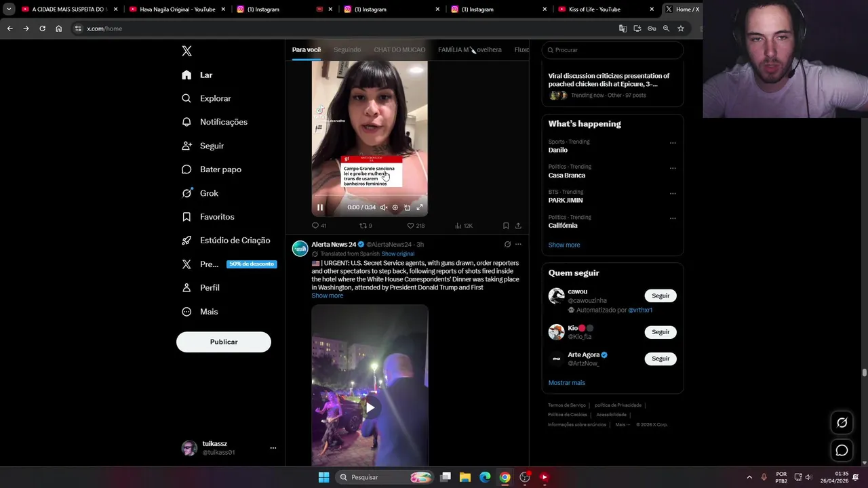This screenshot has height=488, width=868.
Task: Enter fullscreen on the video
Action: pos(420,207)
